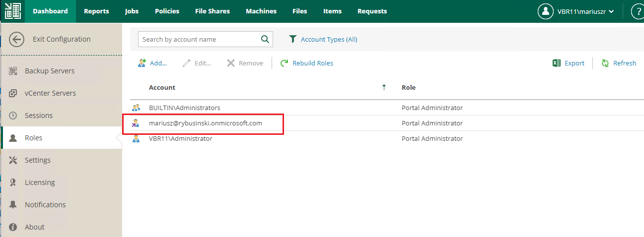Focus the Search by account name field
644x237 pixels.
200,39
